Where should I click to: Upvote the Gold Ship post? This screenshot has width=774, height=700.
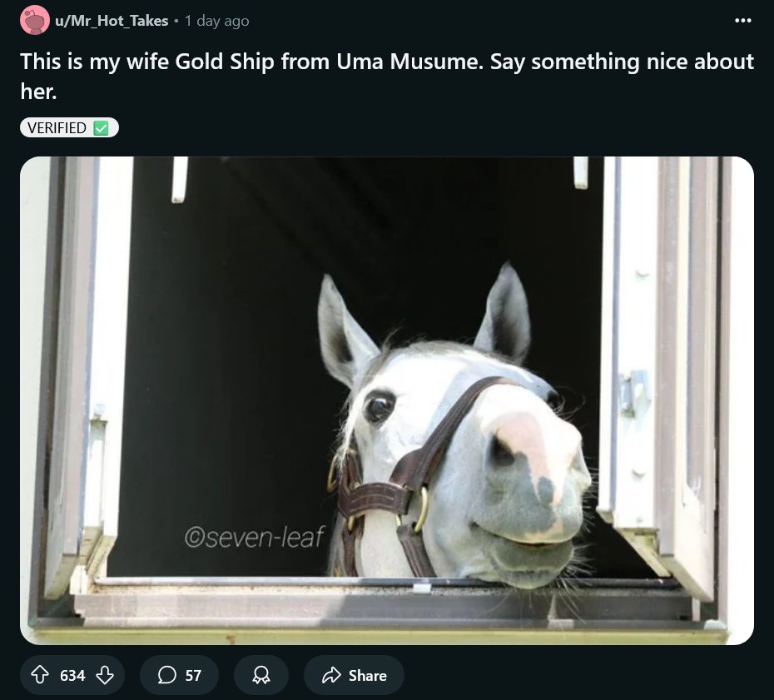[x=40, y=675]
